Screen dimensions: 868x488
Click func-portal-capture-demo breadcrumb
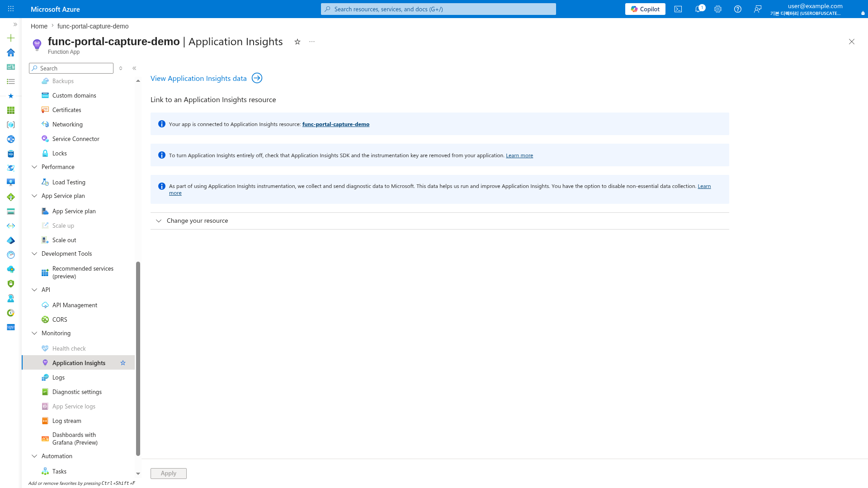pyautogui.click(x=93, y=26)
